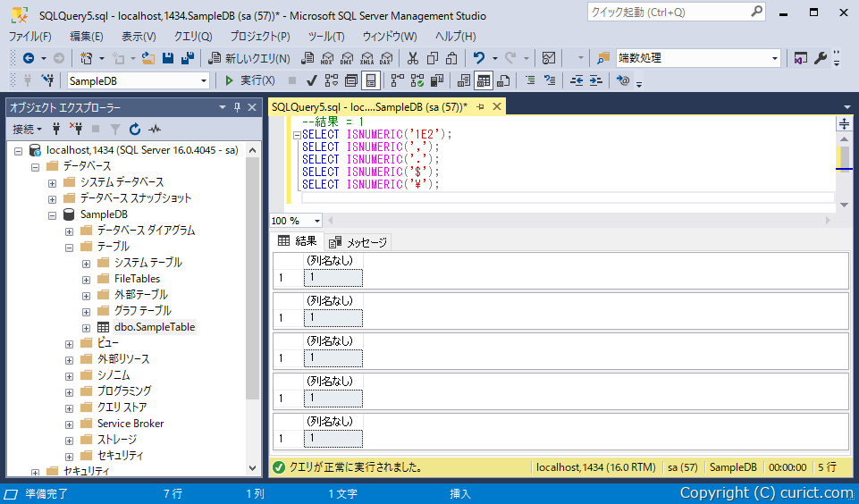The image size is (859, 504).
Task: Click the 実行(X) execute button
Action: 249,81
